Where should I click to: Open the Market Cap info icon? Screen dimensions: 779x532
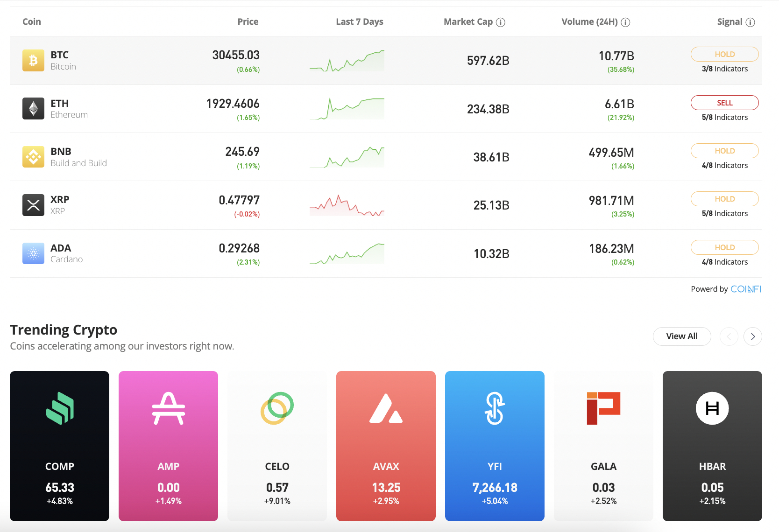pyautogui.click(x=501, y=22)
